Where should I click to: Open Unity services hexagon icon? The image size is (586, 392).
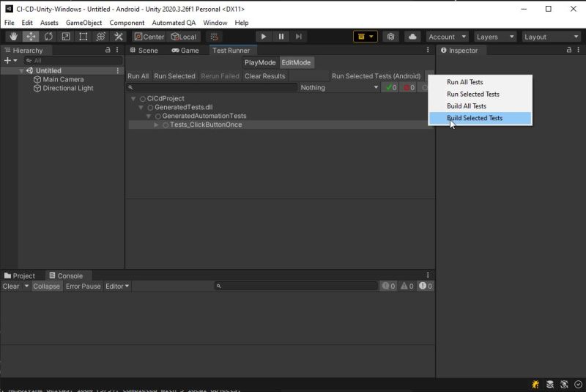pyautogui.click(x=390, y=37)
